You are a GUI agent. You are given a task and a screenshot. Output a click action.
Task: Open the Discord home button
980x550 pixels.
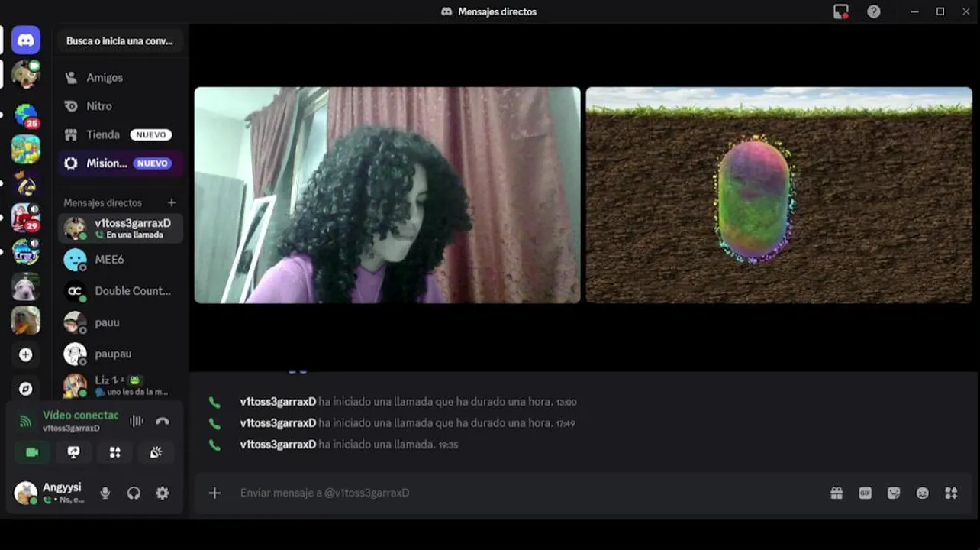(26, 40)
